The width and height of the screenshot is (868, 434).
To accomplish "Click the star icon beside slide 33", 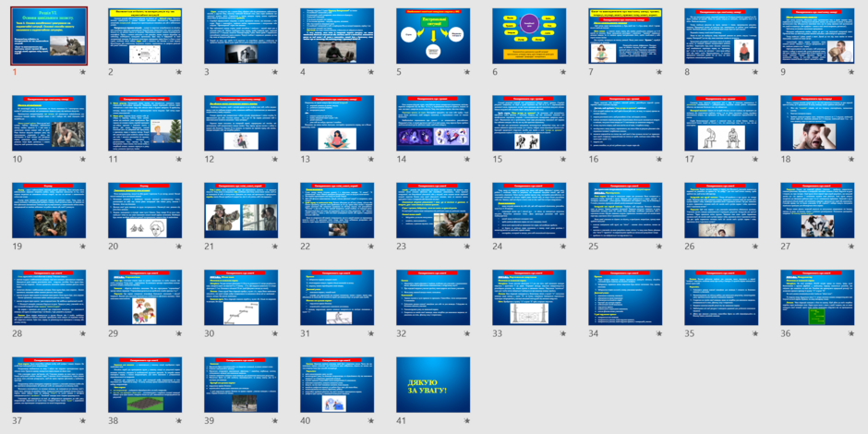I will pos(563,333).
